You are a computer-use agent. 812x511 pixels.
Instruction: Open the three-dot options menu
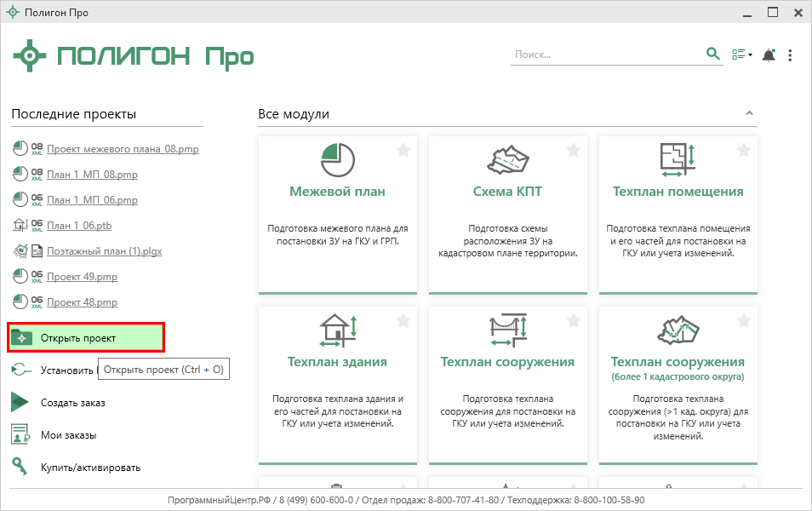[x=790, y=55]
